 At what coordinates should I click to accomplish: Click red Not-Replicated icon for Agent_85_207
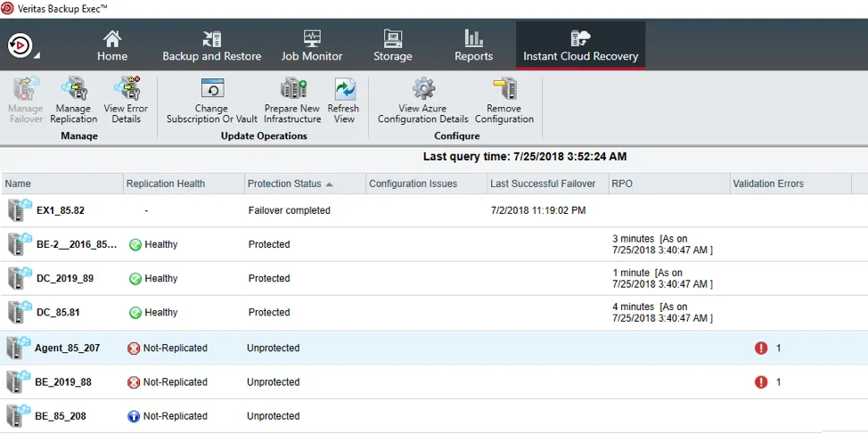(134, 348)
